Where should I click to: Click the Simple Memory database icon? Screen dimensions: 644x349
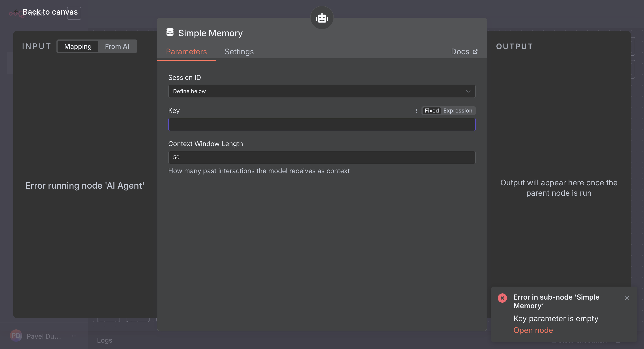click(x=170, y=32)
